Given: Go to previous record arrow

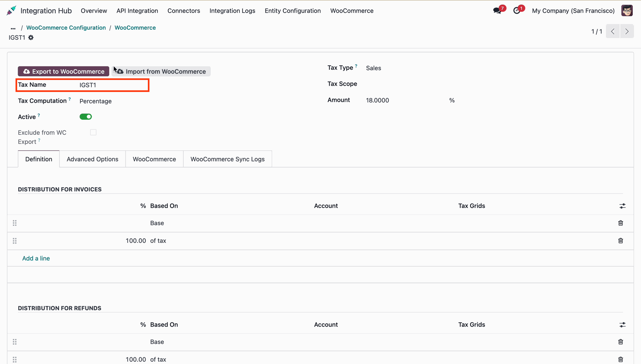Looking at the screenshot, I should click(613, 31).
